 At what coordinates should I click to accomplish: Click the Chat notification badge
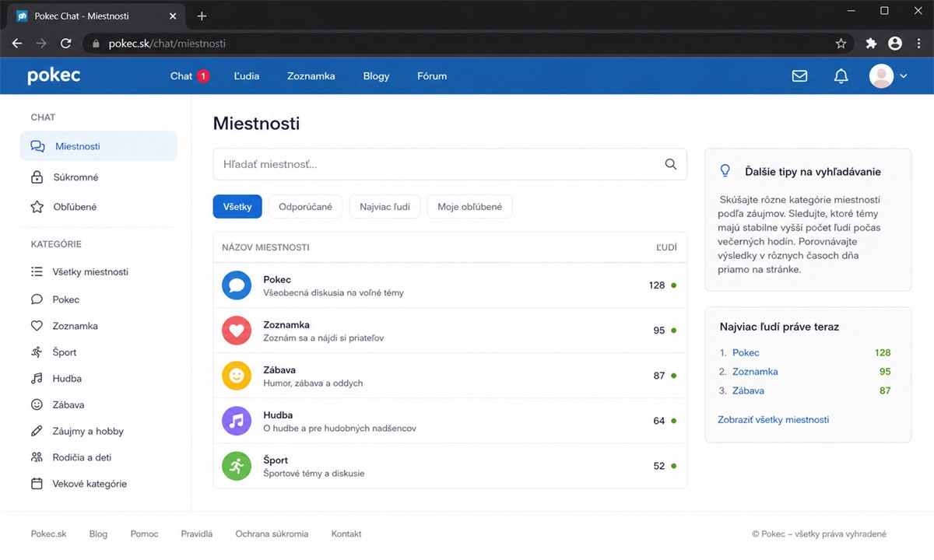(x=203, y=76)
